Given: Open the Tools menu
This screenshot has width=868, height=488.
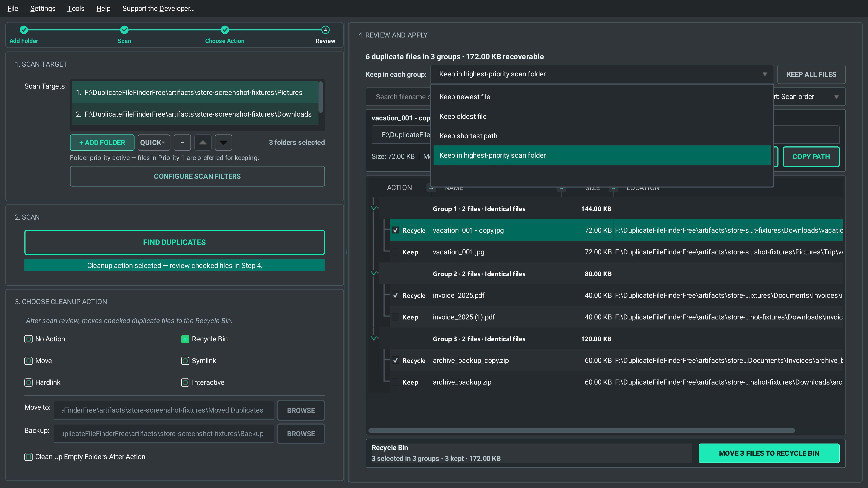Looking at the screenshot, I should tap(76, 8).
